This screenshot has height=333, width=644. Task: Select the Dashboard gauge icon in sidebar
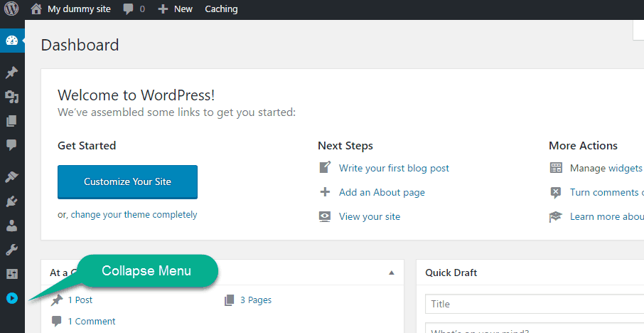[12, 41]
